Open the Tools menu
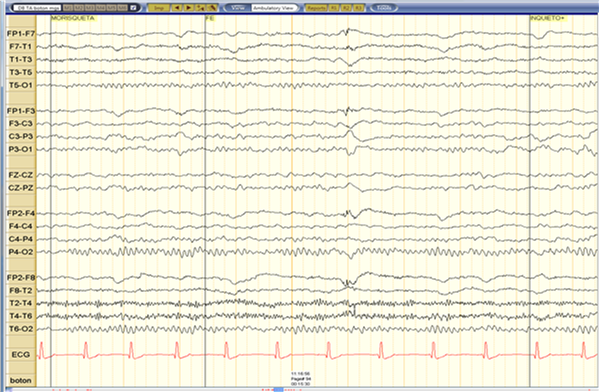 (383, 8)
